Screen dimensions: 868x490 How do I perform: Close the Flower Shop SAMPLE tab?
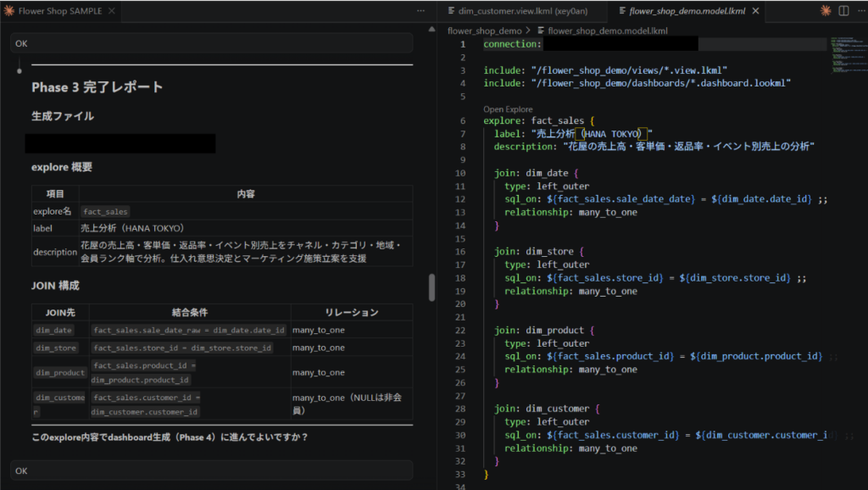[111, 11]
